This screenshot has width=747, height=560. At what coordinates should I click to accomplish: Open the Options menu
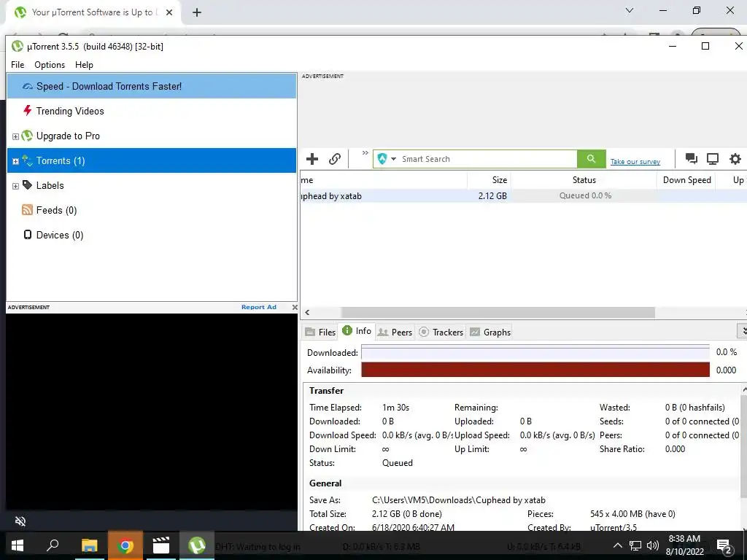point(50,65)
